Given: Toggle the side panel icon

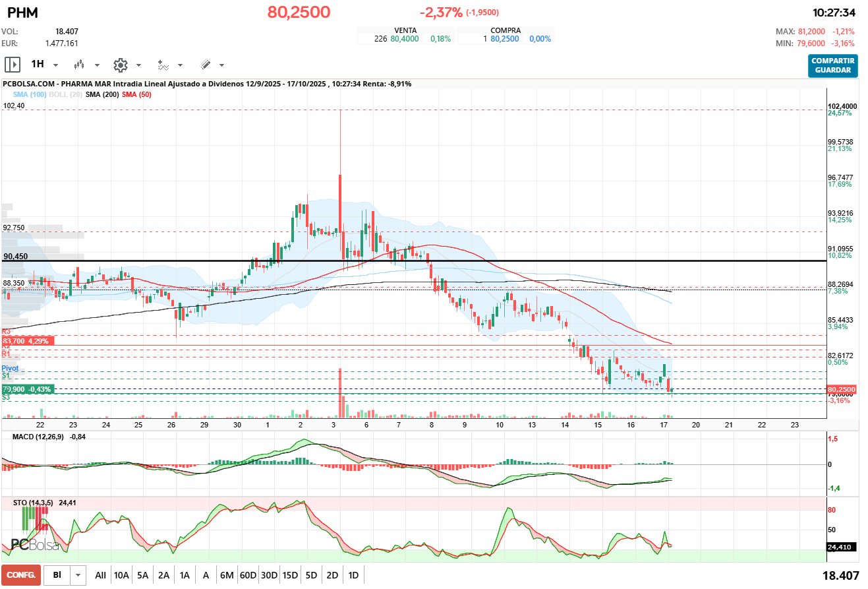Looking at the screenshot, I should coord(13,65).
